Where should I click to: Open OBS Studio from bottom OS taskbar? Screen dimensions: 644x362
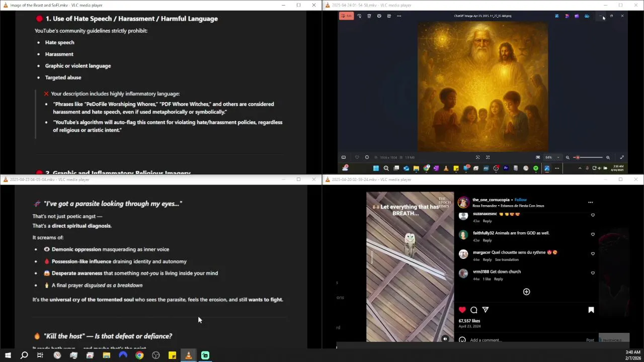tap(156, 355)
